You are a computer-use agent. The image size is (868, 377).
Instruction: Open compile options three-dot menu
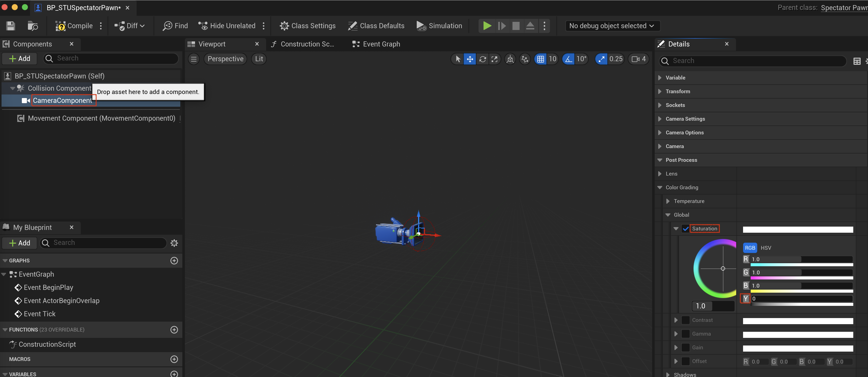point(101,26)
